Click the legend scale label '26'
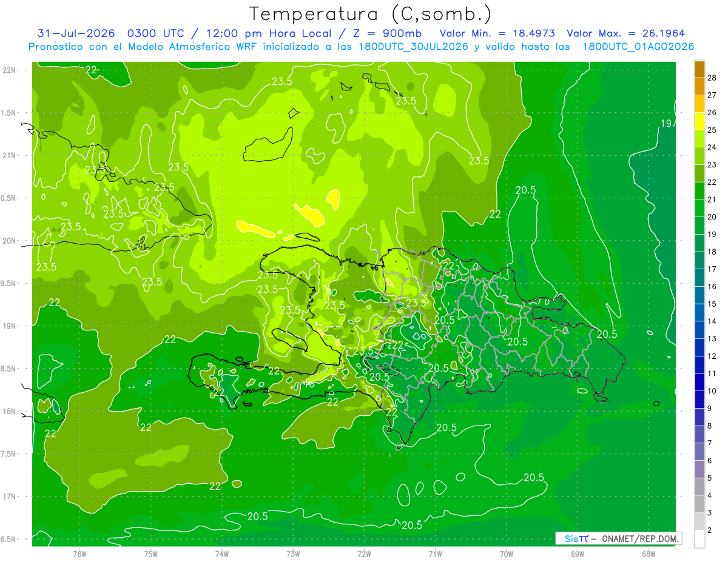Image resolution: width=728 pixels, height=562 pixels. (x=713, y=112)
